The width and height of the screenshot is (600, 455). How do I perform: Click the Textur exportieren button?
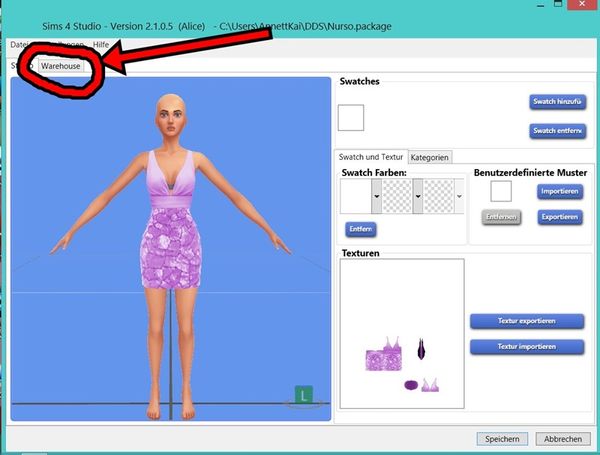[x=526, y=321]
